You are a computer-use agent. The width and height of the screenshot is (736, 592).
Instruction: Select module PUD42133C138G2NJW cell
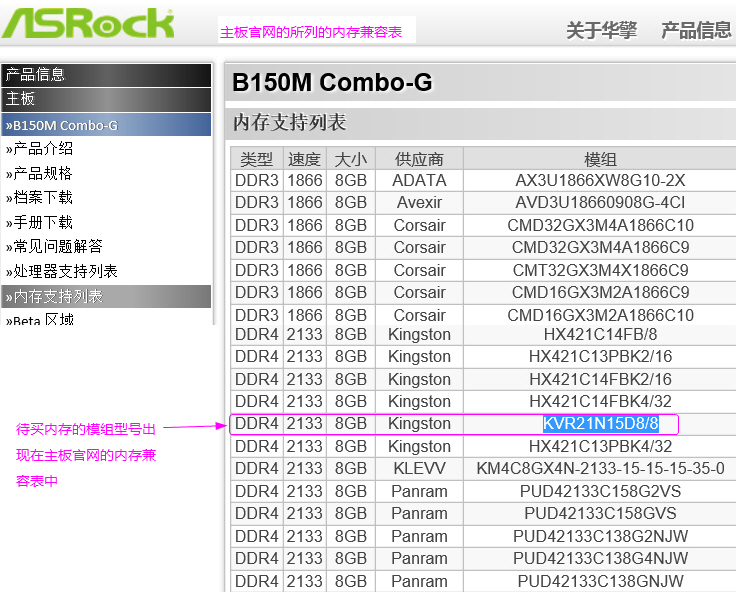click(600, 536)
